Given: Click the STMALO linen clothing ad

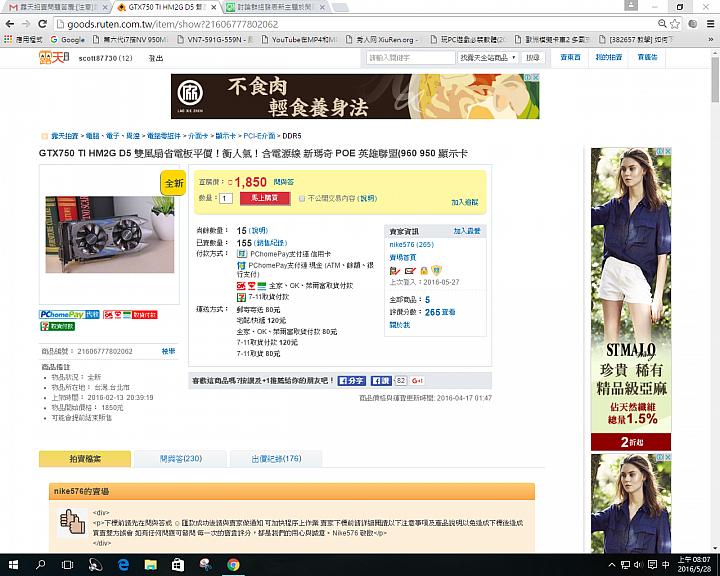Looking at the screenshot, I should pos(631,299).
